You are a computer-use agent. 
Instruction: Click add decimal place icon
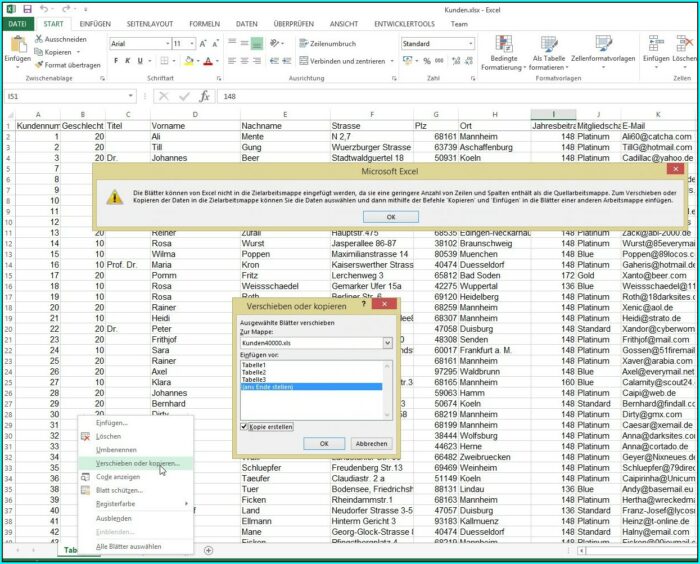pos(456,61)
